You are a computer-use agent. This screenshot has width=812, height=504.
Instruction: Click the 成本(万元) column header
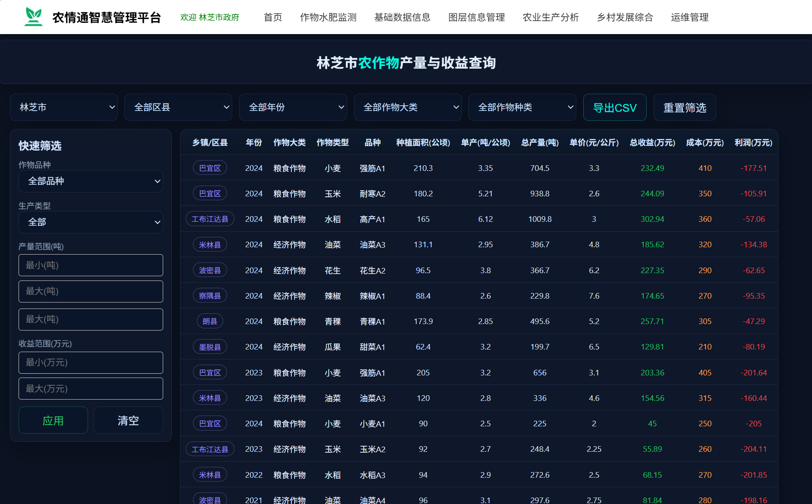click(705, 142)
